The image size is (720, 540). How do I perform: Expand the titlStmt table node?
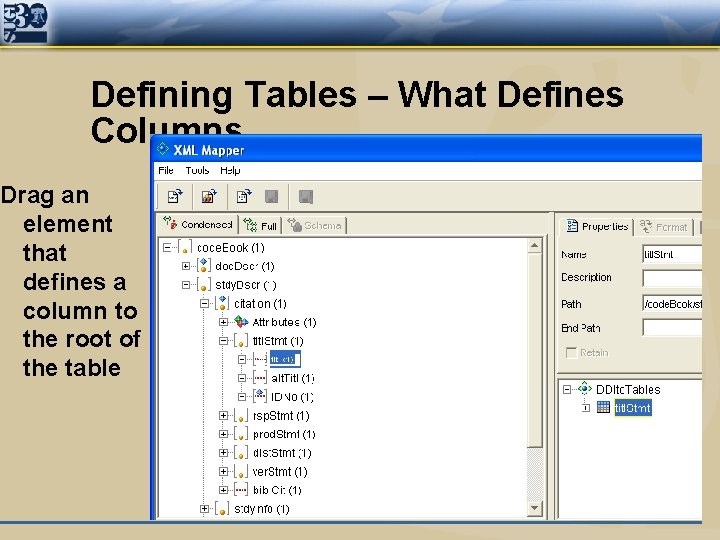tap(586, 407)
